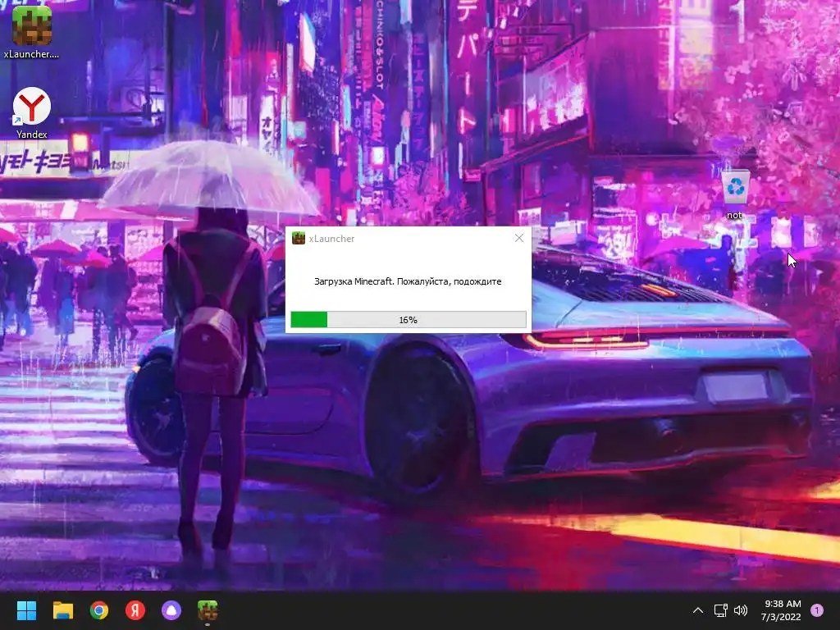Select the Recycle Bin desktop icon
Image resolution: width=840 pixels, height=630 pixels.
[735, 195]
